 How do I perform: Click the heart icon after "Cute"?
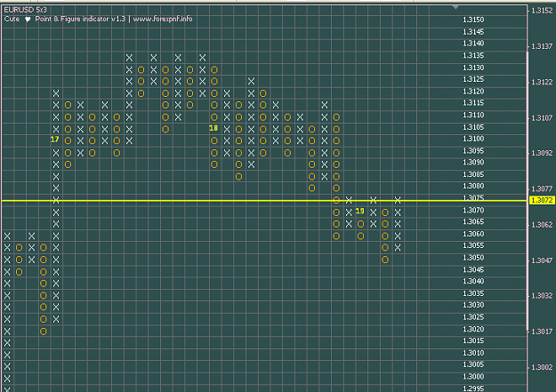(28, 20)
